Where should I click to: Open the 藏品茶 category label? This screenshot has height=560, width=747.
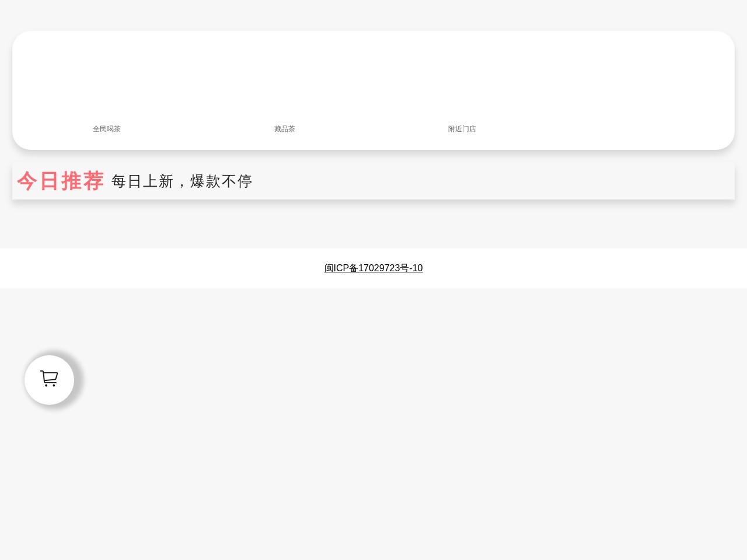284,129
